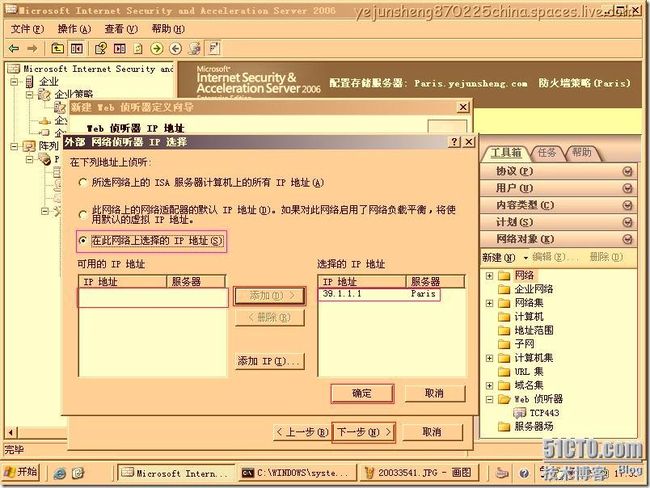Click the refresh page toolbar icon
This screenshot has height=488, width=650.
click(138, 49)
